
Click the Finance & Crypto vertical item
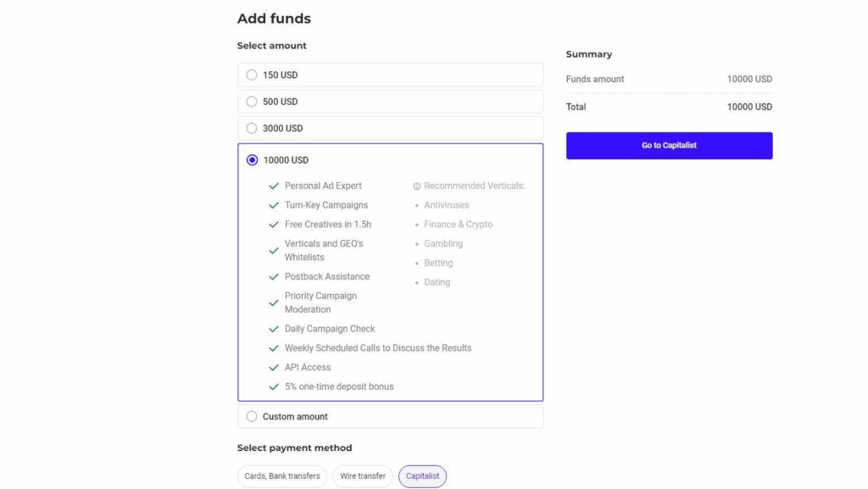pos(458,225)
